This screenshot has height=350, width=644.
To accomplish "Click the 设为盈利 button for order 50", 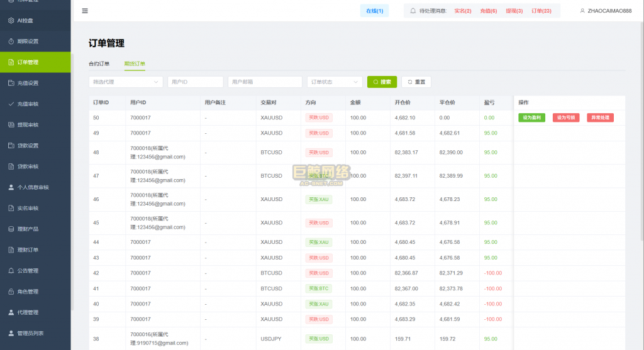I will (x=531, y=118).
